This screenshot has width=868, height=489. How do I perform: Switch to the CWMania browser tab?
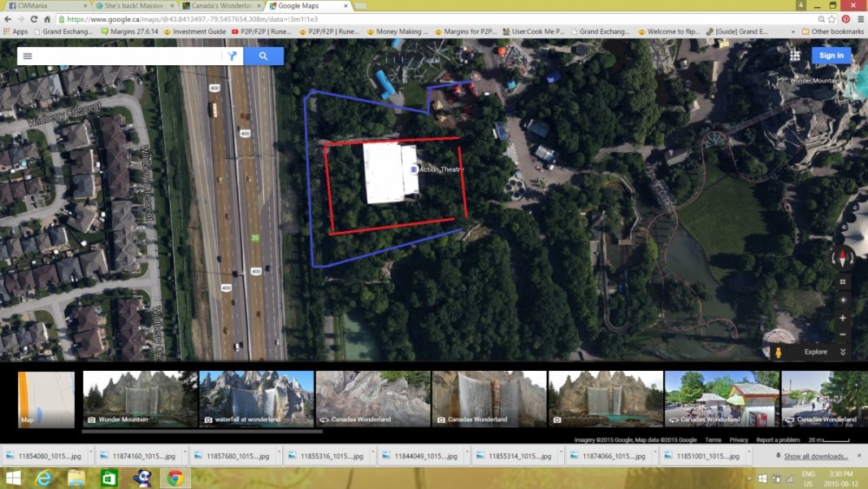coord(43,6)
